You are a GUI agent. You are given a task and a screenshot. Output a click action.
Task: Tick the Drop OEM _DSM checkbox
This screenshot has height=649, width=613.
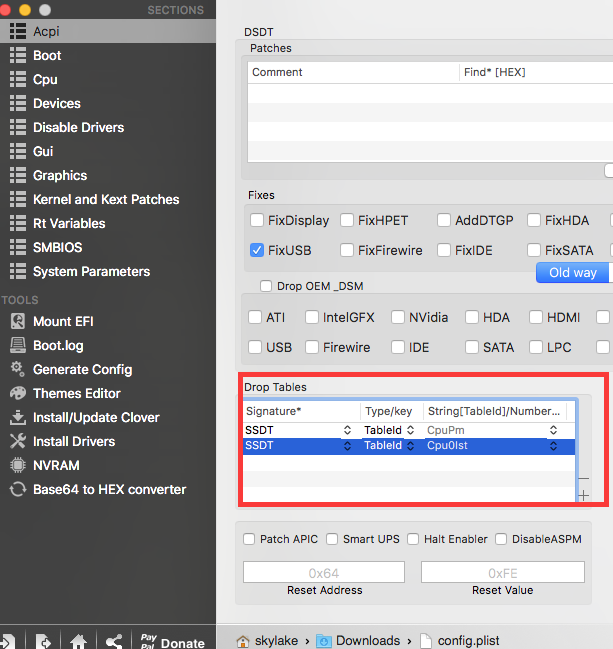266,286
